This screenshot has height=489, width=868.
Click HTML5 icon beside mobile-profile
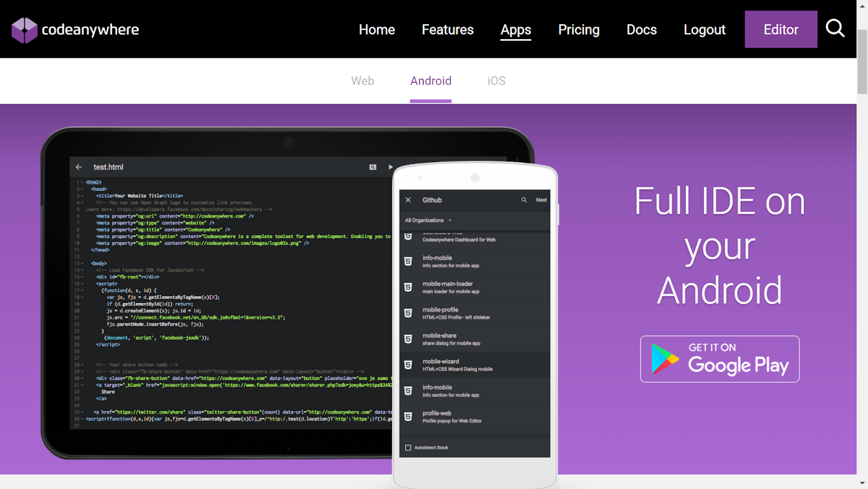point(408,313)
